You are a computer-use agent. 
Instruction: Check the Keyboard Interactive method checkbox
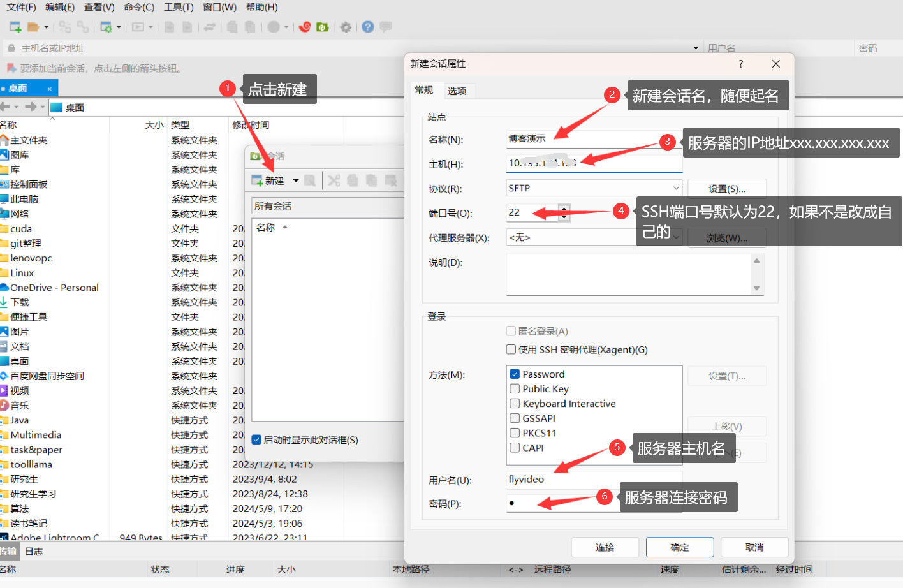tap(515, 403)
